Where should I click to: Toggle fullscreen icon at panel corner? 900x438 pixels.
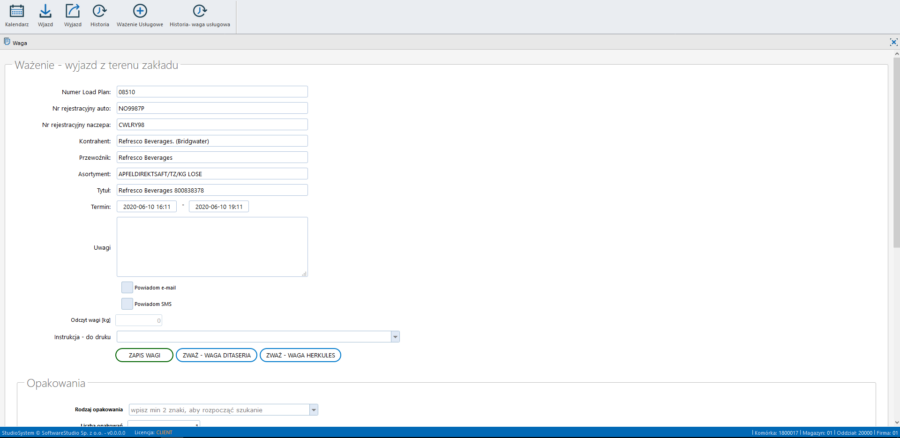tap(893, 42)
